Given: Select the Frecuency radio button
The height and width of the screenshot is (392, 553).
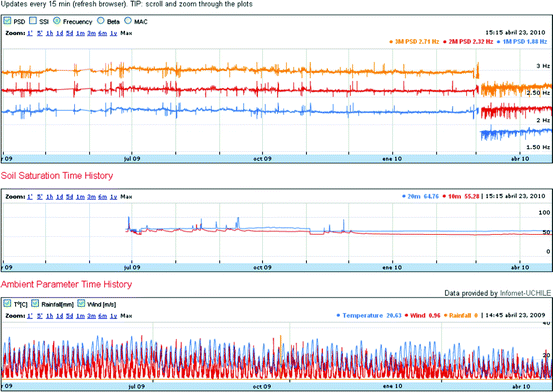Looking at the screenshot, I should [x=56, y=21].
